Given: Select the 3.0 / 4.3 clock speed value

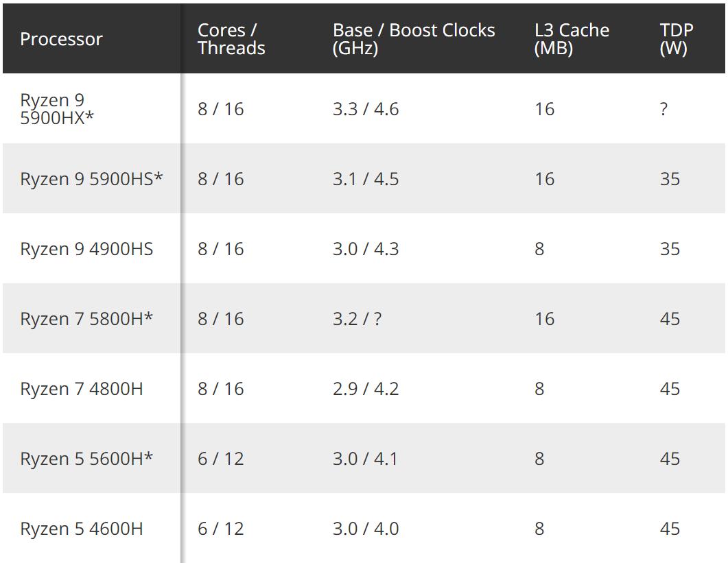Looking at the screenshot, I should pyautogui.click(x=366, y=249).
